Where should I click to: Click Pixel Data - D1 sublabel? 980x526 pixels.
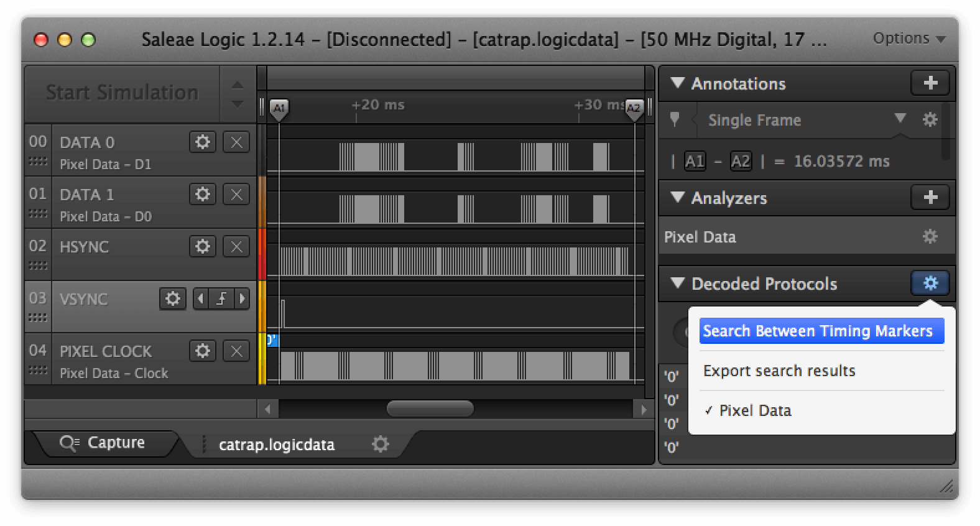point(106,164)
